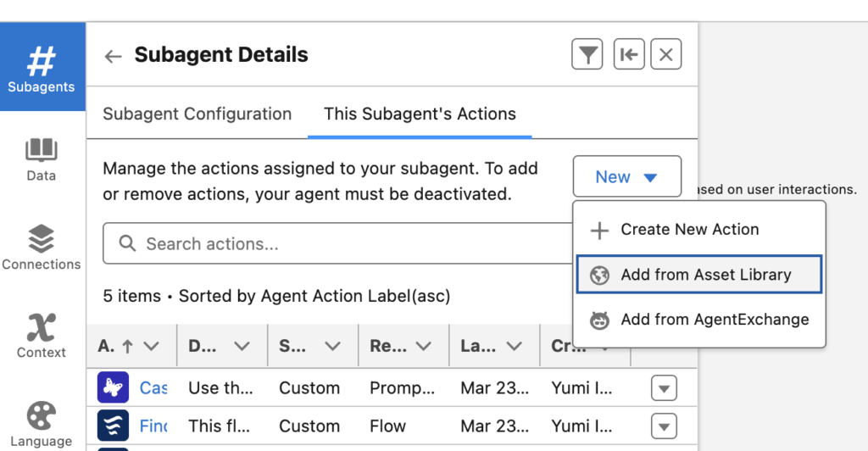
Task: Close the Subagent Details panel
Action: click(666, 54)
